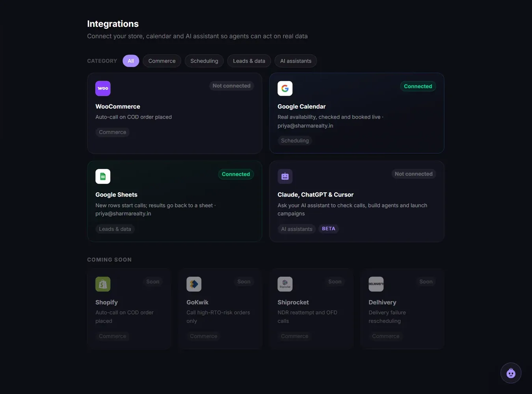Click the Leads & data tag in Sheets card

pyautogui.click(x=115, y=229)
